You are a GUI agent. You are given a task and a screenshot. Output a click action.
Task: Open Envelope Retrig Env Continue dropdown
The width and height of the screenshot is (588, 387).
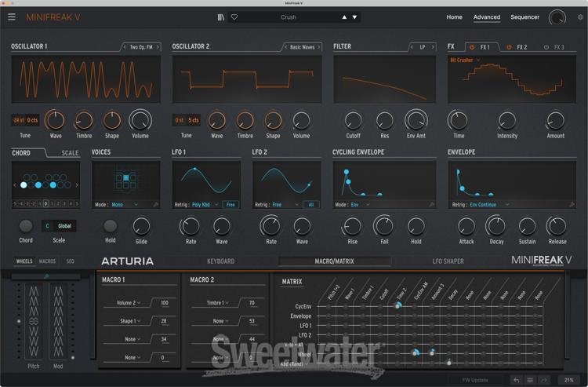coord(489,205)
